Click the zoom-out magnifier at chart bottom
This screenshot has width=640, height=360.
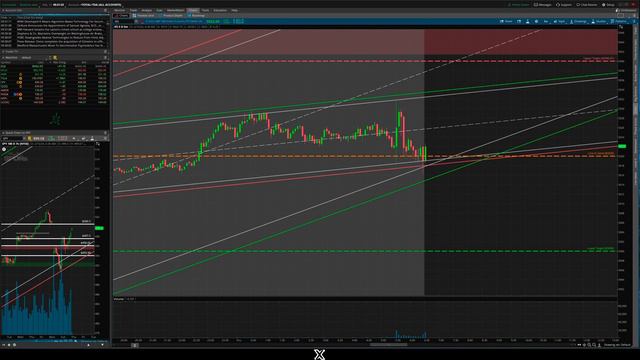(x=594, y=345)
